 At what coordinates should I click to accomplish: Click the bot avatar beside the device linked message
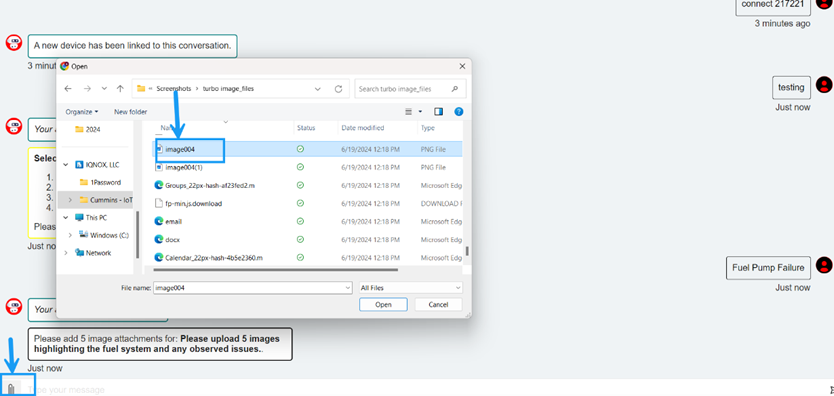click(x=14, y=43)
